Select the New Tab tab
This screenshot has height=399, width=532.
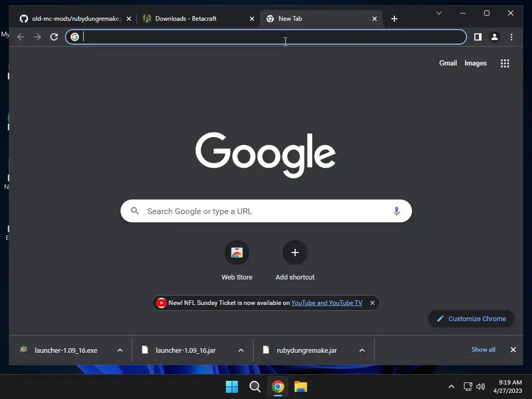[321, 19]
